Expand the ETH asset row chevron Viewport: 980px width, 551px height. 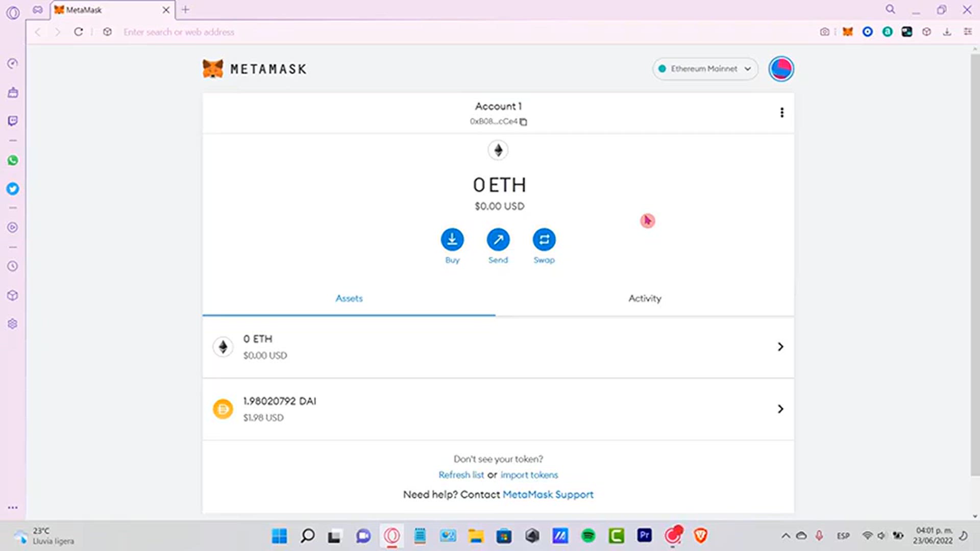tap(780, 347)
